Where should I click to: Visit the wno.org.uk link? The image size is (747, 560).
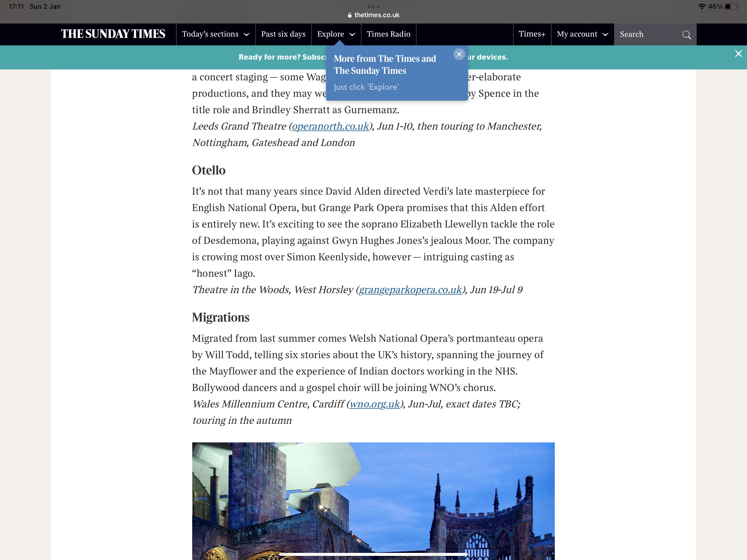(x=375, y=404)
